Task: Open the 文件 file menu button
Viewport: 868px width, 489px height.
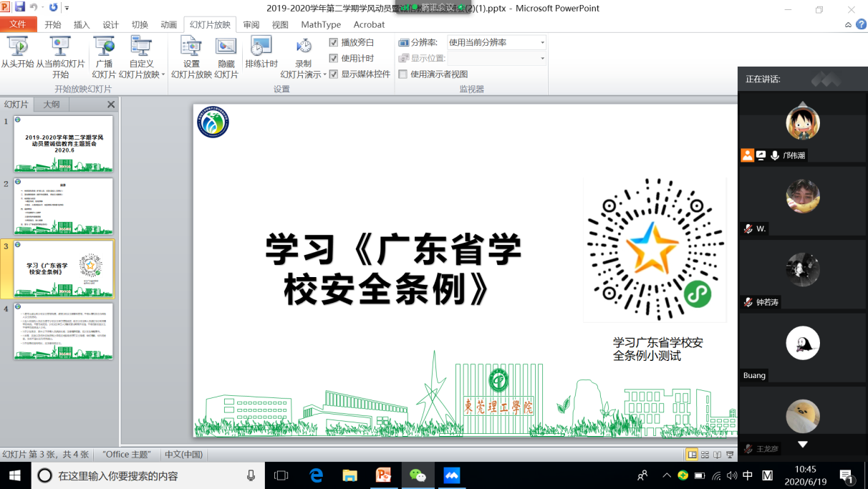Action: click(18, 24)
